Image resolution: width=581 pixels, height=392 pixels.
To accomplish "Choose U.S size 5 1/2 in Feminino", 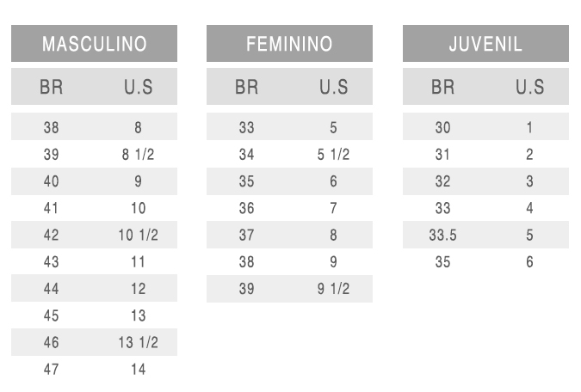I will (333, 155).
